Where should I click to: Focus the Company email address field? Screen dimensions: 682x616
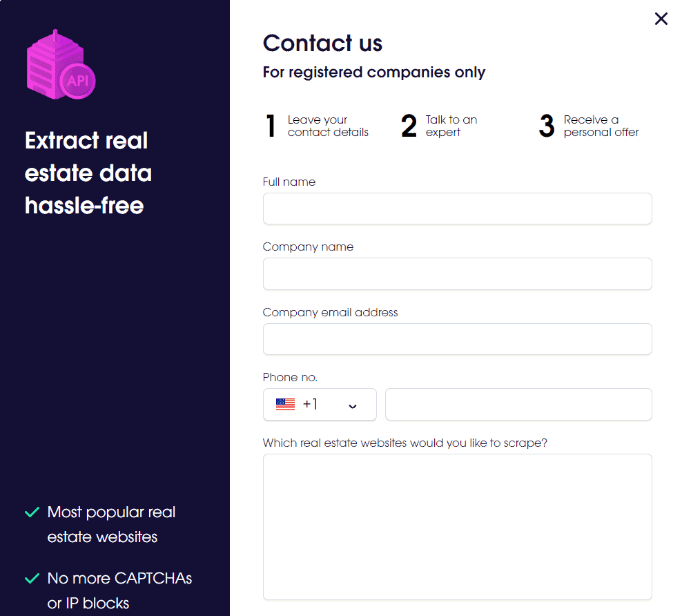pyautogui.click(x=457, y=339)
